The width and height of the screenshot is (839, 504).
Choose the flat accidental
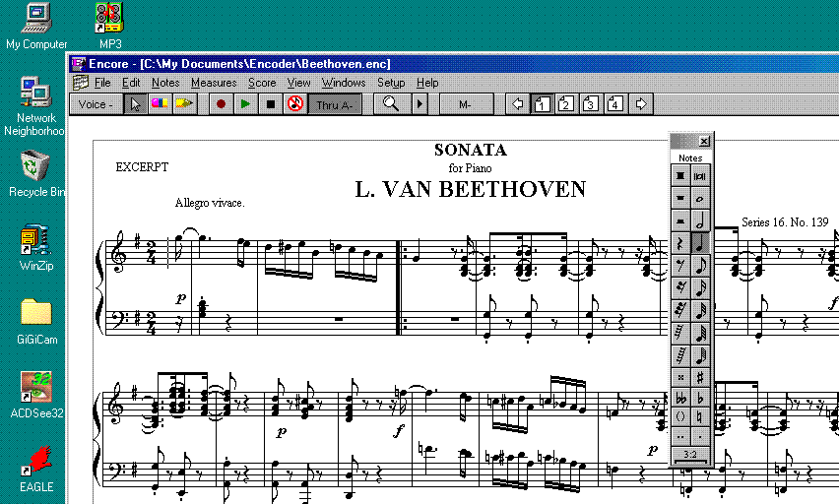700,398
